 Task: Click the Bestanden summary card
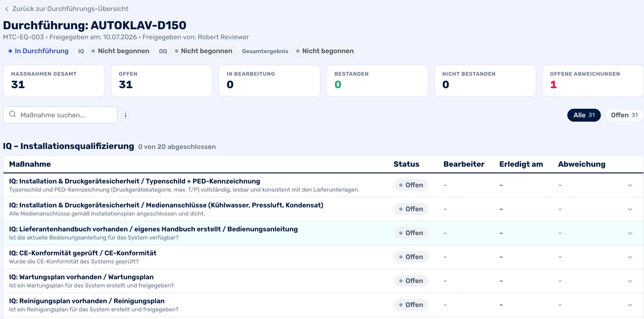coord(377,81)
